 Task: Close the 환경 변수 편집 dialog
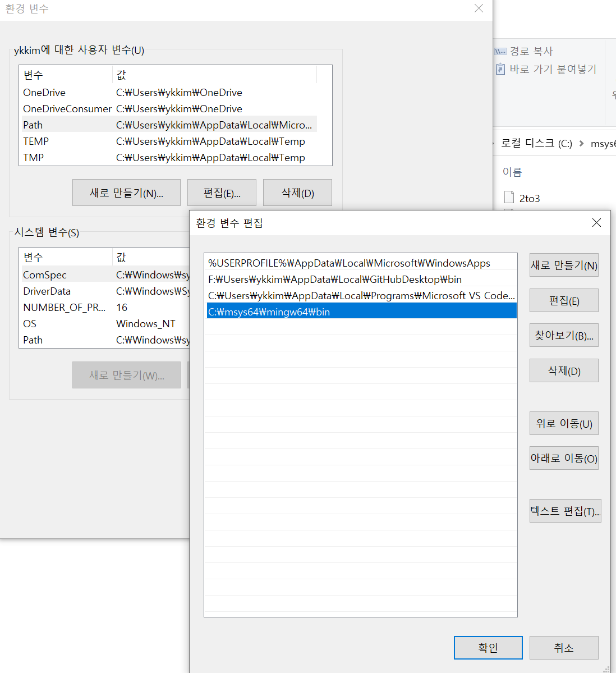[x=596, y=223]
